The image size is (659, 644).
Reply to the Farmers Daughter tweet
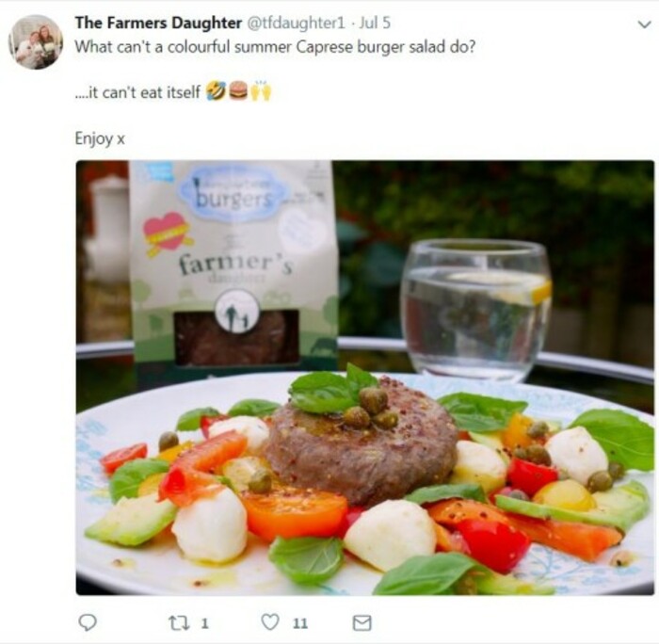tap(88, 622)
